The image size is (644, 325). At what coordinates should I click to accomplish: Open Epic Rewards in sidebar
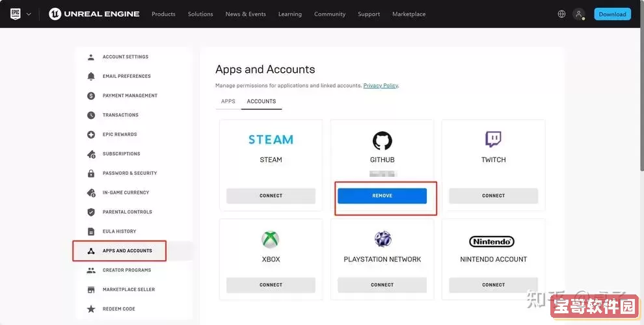pyautogui.click(x=120, y=134)
